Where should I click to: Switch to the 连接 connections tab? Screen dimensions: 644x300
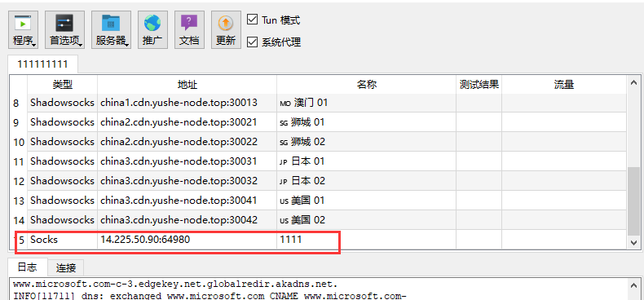66,268
